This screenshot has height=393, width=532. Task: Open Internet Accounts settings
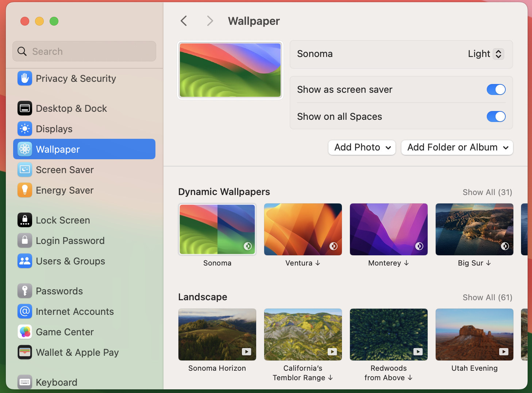[84, 311]
